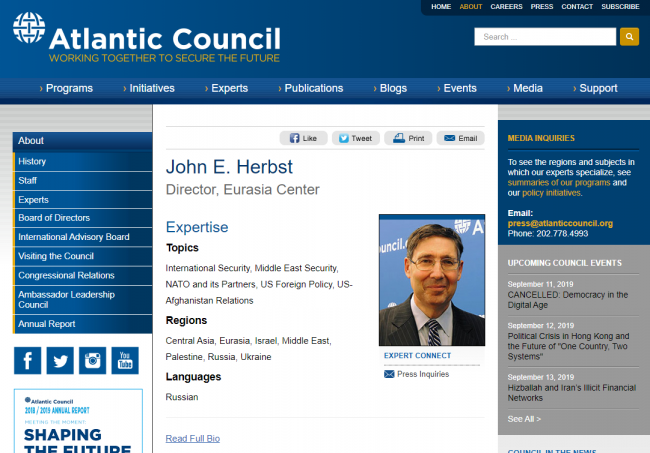Click the orange search magnifier button
Viewport: 650px width, 453px height.
pyautogui.click(x=629, y=37)
